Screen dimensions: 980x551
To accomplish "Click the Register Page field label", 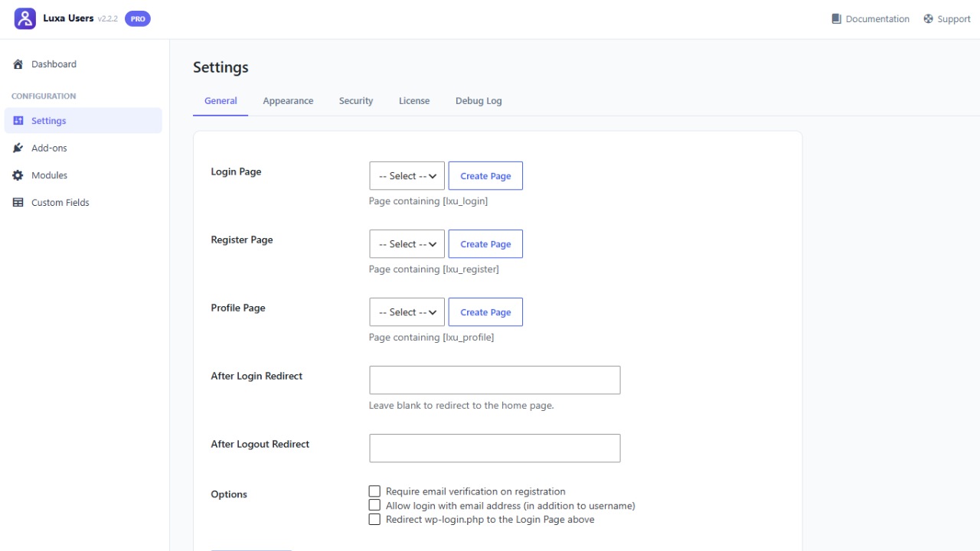I will pos(242,240).
